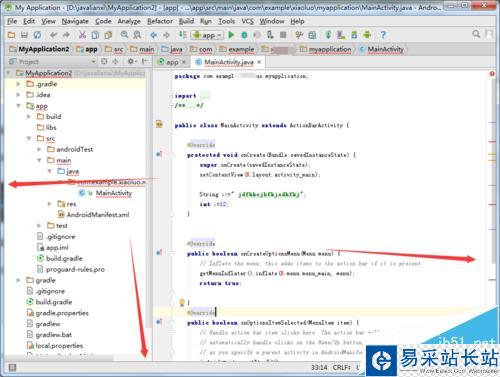The width and height of the screenshot is (500, 377).
Task: Click the hide Project panel icon
Action: coord(145,61)
